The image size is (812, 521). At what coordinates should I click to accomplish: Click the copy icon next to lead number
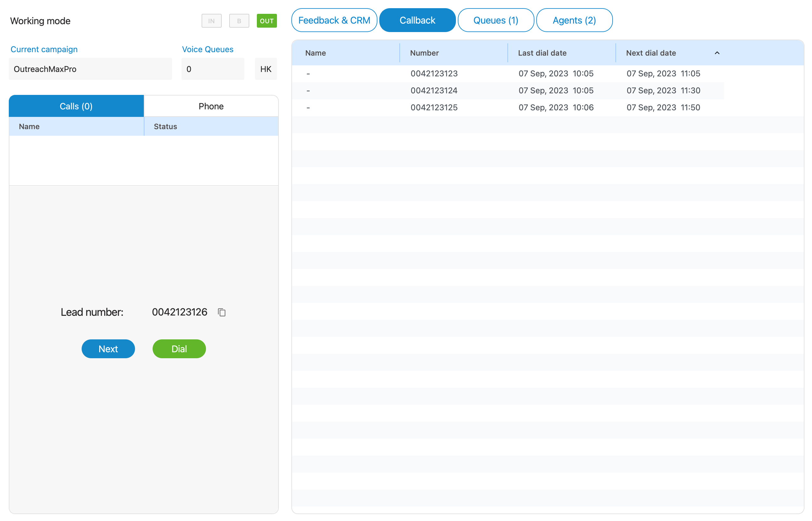point(222,313)
